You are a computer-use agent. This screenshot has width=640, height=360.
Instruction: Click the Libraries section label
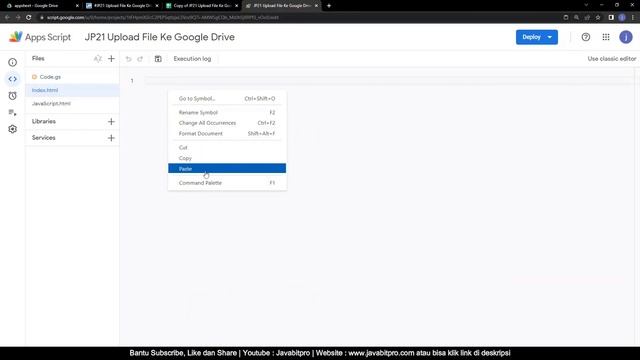44,122
